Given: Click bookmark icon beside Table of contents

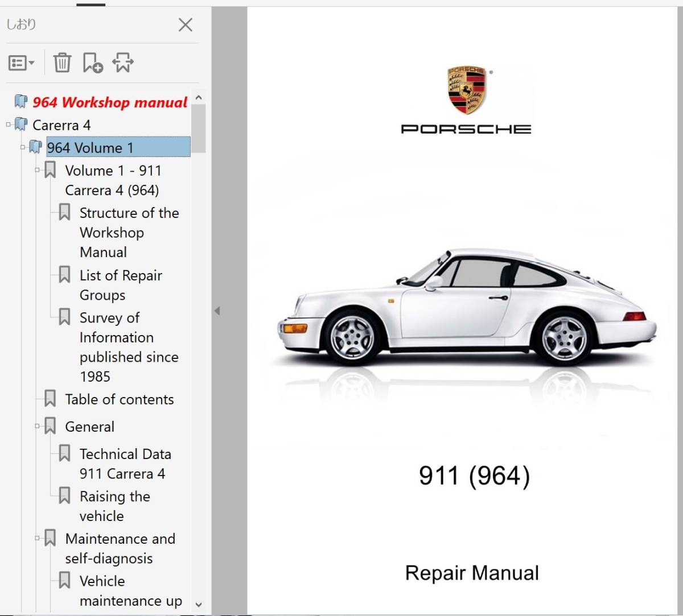Looking at the screenshot, I should pyautogui.click(x=50, y=398).
